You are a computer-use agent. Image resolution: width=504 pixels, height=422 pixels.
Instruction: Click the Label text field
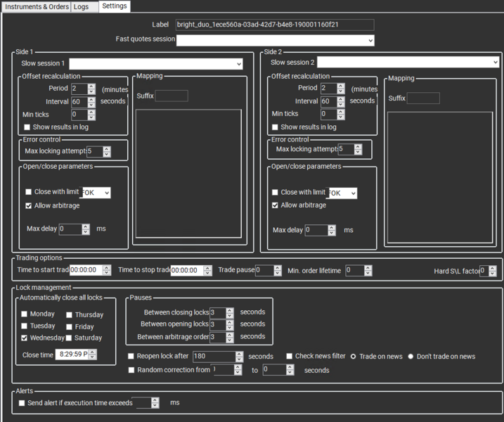[274, 25]
